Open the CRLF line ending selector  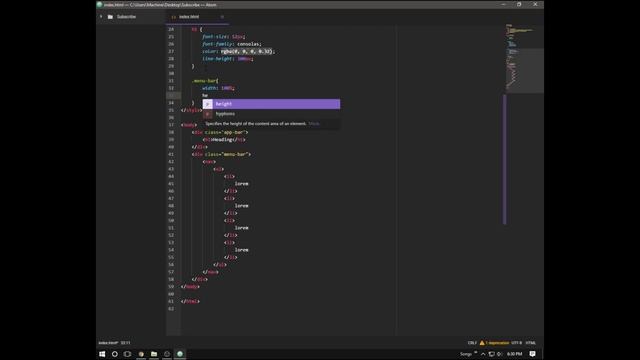(x=472, y=343)
